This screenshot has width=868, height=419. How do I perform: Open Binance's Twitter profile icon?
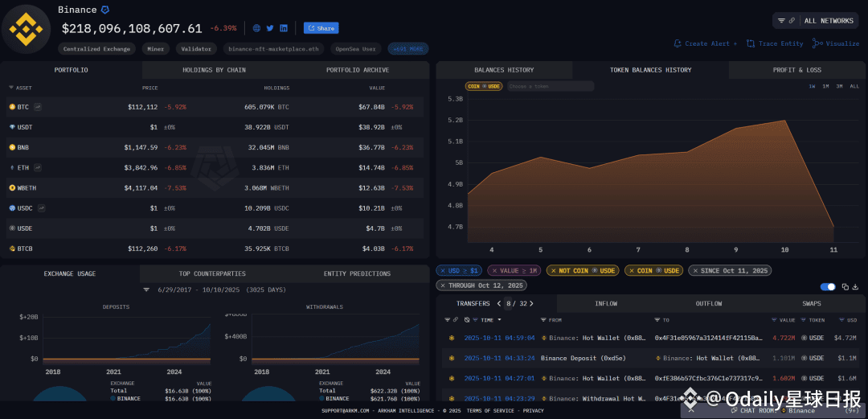[x=270, y=28]
